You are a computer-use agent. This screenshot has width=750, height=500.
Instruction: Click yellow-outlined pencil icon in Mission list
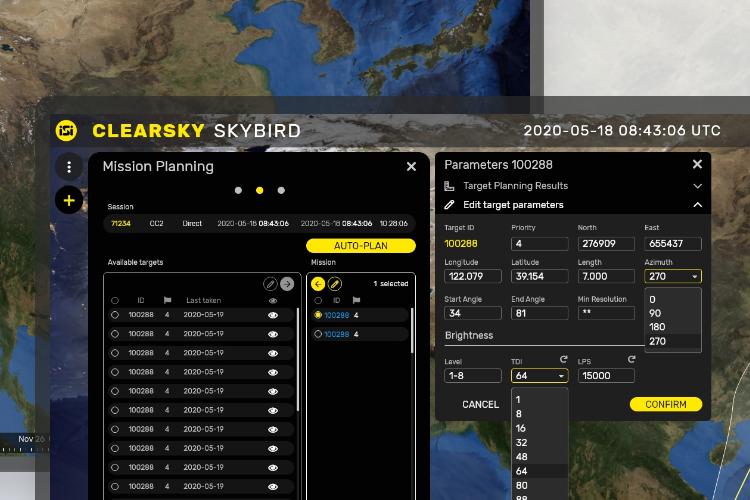tap(335, 284)
